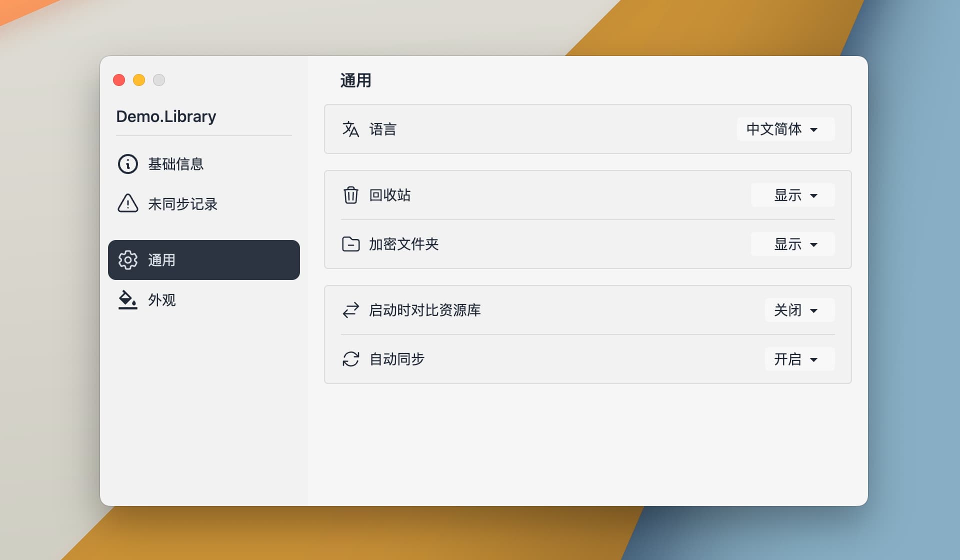Go to the 外观 settings page

162,300
